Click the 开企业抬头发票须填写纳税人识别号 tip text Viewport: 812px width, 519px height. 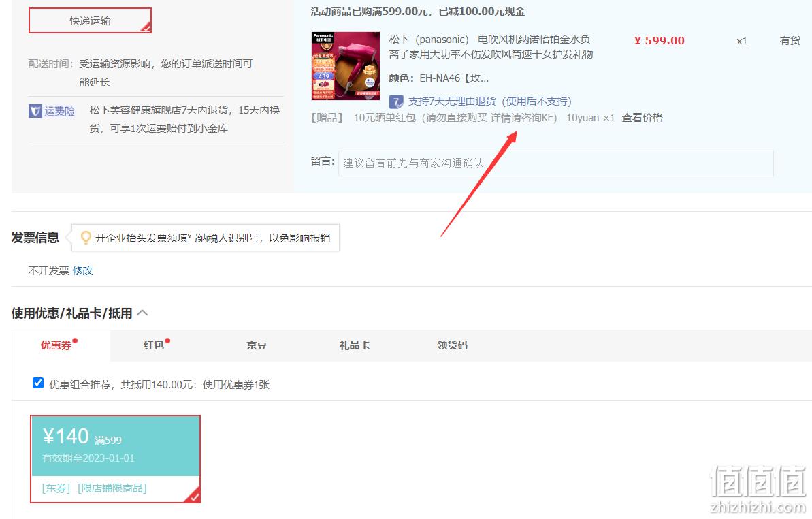(x=212, y=238)
